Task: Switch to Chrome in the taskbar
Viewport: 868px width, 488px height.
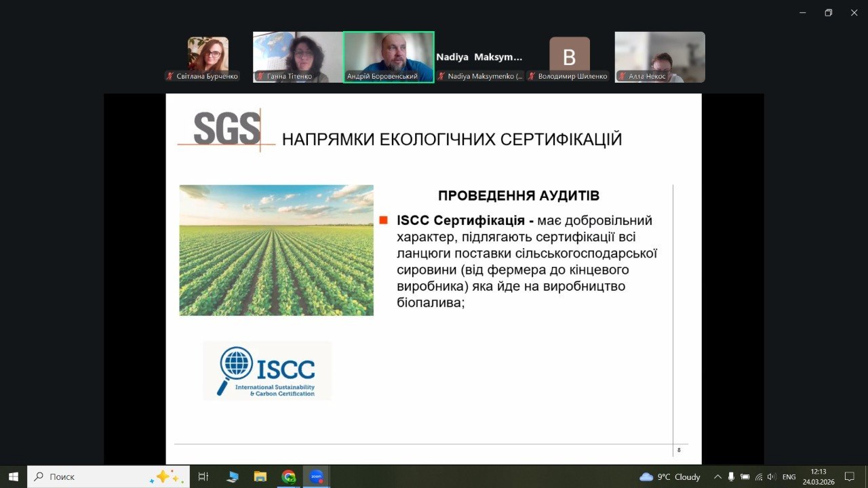Action: [x=289, y=476]
